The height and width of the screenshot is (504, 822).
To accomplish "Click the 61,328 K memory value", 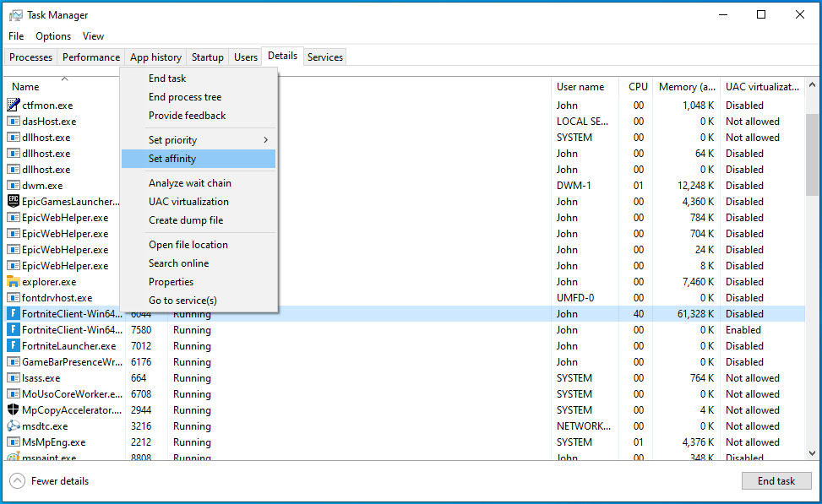I will pyautogui.click(x=695, y=314).
